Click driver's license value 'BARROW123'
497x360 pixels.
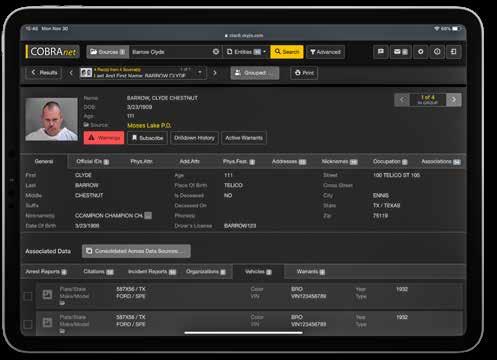240,226
